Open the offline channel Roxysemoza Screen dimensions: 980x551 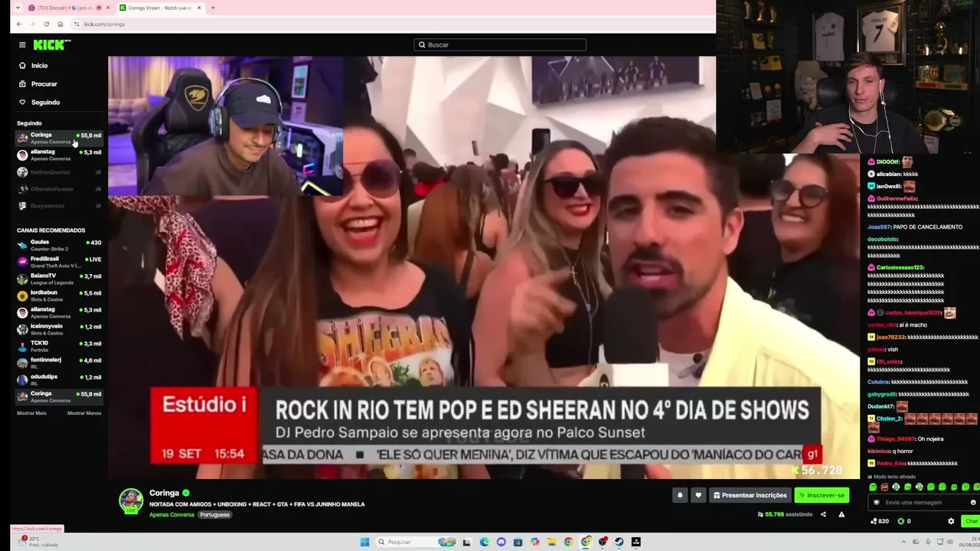coord(60,206)
